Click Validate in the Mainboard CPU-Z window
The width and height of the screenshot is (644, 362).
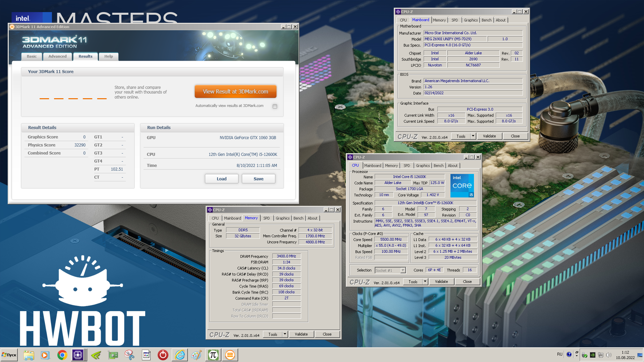point(489,136)
